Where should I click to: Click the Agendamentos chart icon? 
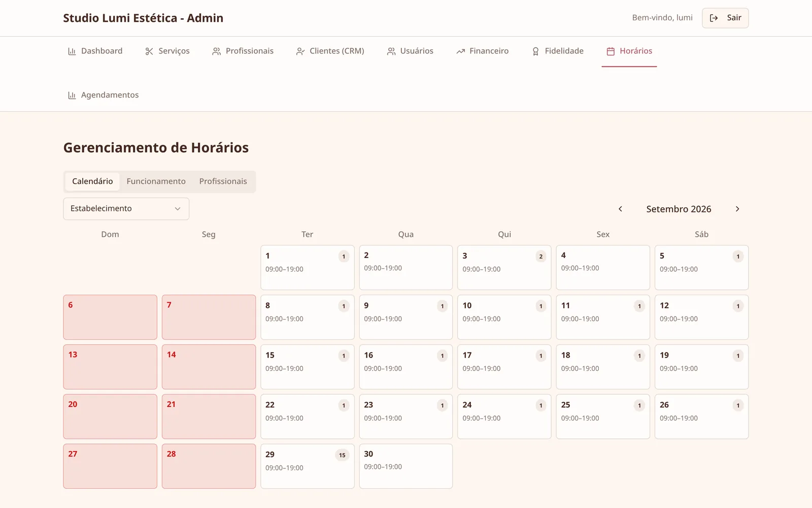(x=72, y=96)
